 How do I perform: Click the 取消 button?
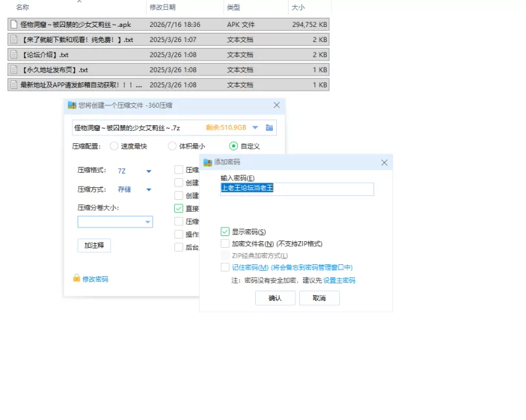pos(319,298)
